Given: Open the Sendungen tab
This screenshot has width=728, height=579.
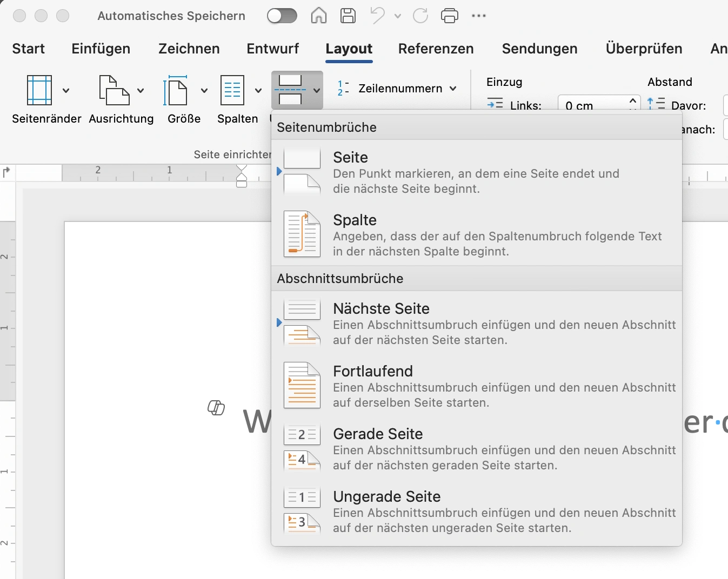Looking at the screenshot, I should [x=540, y=49].
